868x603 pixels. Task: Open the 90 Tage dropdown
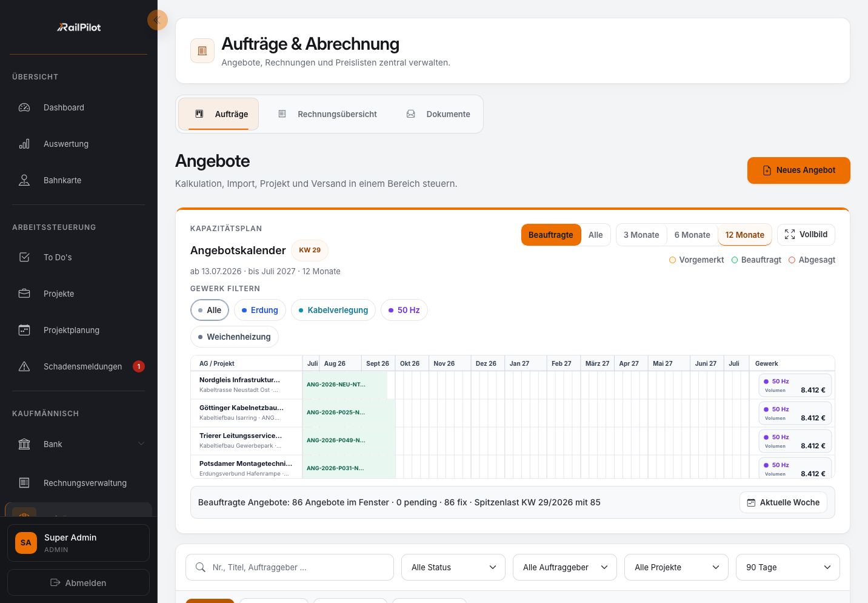(788, 567)
